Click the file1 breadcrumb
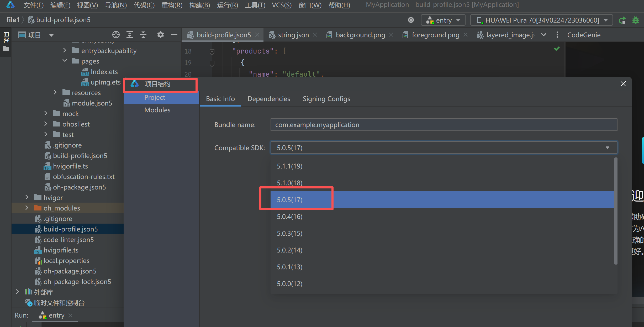Image resolution: width=644 pixels, height=327 pixels. point(13,20)
